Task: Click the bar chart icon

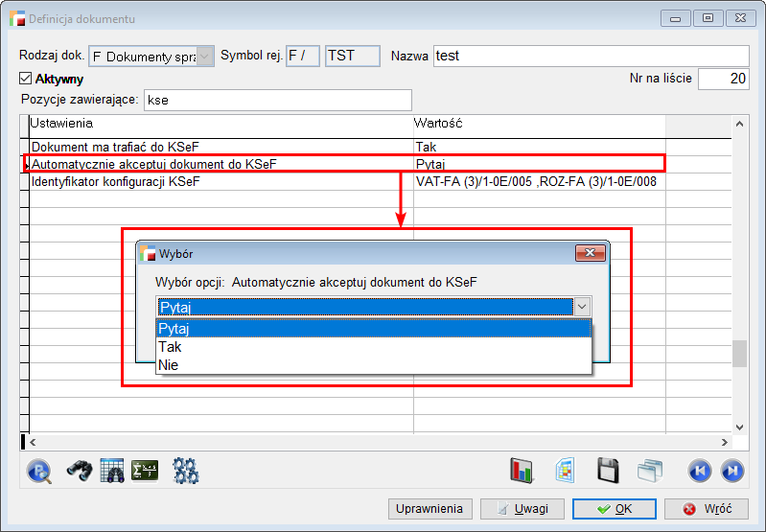Action: pyautogui.click(x=522, y=471)
